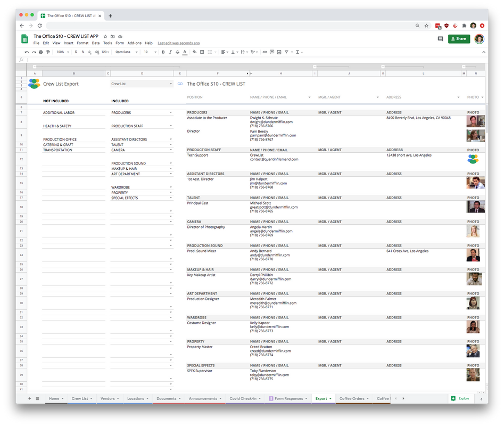The image size is (504, 426).
Task: Select the paint format tool
Action: coord(48,52)
